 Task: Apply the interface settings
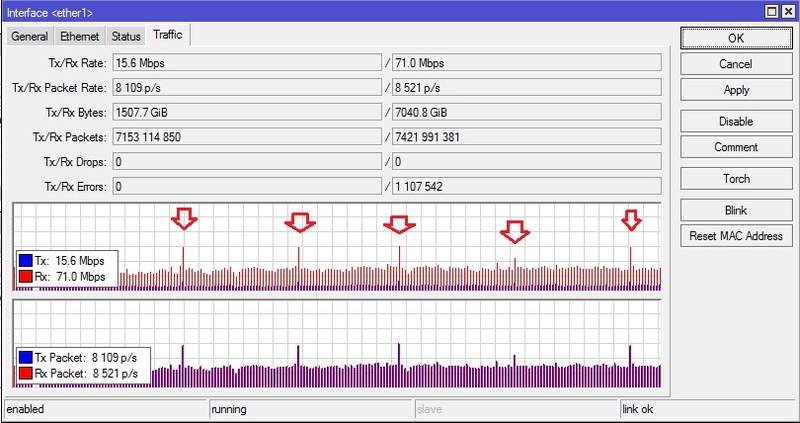[736, 90]
